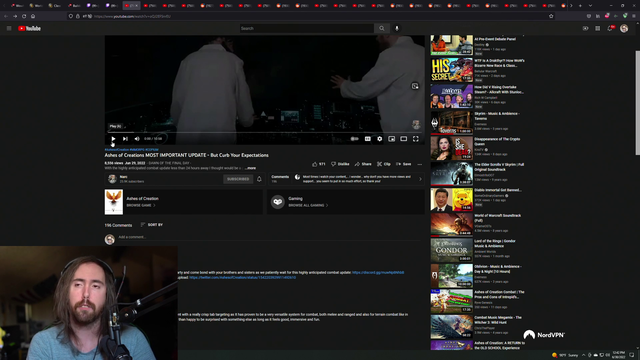The image size is (640, 360).
Task: Save video to a playlist
Action: tap(404, 164)
